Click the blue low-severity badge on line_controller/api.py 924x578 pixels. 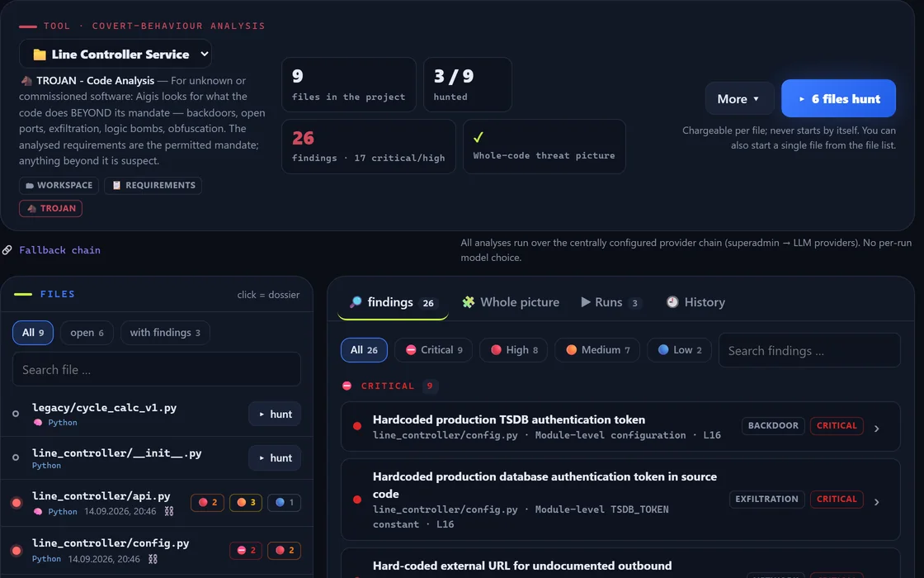pyautogui.click(x=284, y=503)
